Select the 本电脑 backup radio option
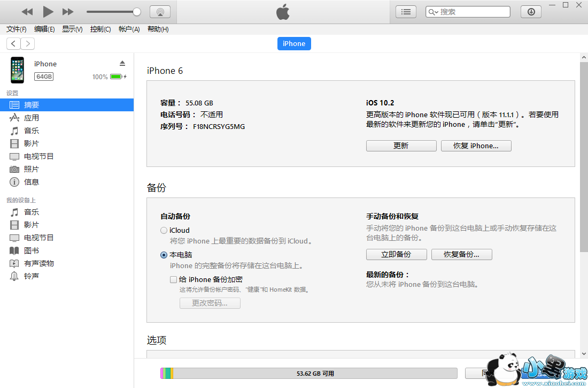This screenshot has width=588, height=388. [x=164, y=255]
